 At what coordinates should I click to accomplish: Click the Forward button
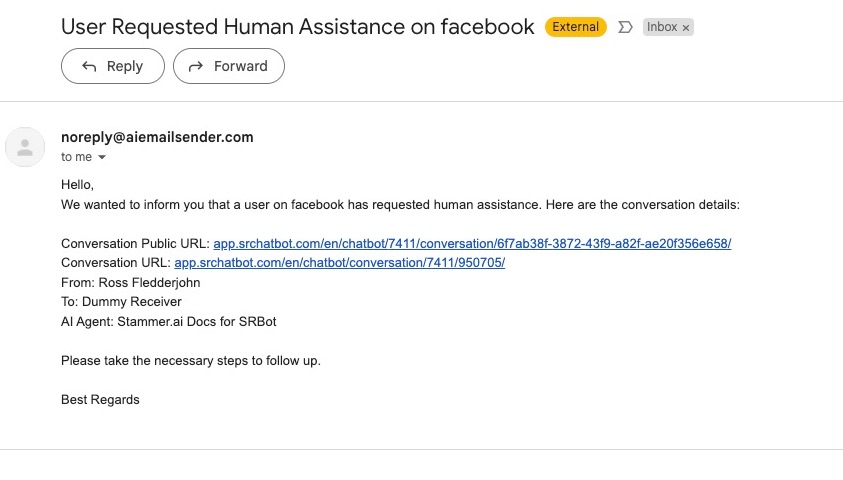tap(228, 66)
